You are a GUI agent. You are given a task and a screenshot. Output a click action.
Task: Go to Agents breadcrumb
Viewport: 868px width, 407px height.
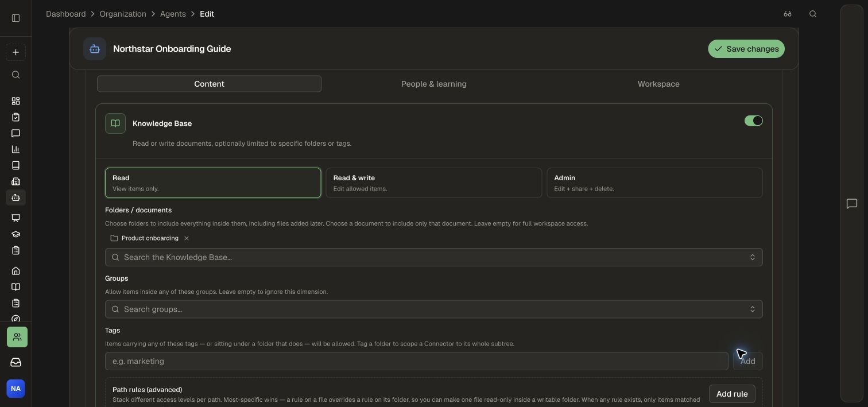point(173,14)
